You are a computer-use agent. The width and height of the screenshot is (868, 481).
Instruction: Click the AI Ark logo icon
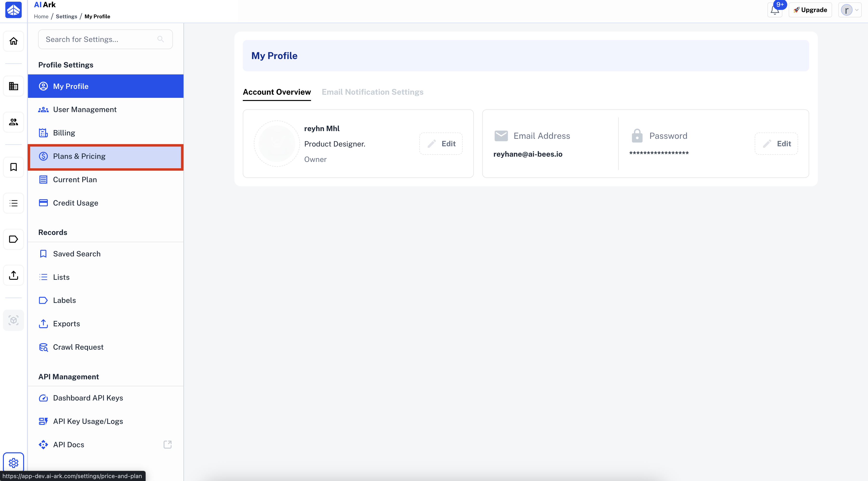(x=14, y=9)
